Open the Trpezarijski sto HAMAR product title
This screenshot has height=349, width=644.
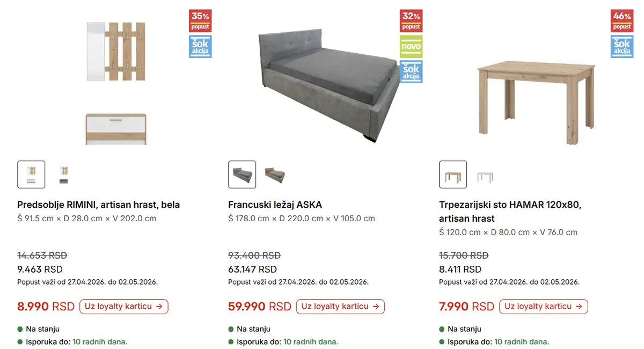(x=511, y=205)
